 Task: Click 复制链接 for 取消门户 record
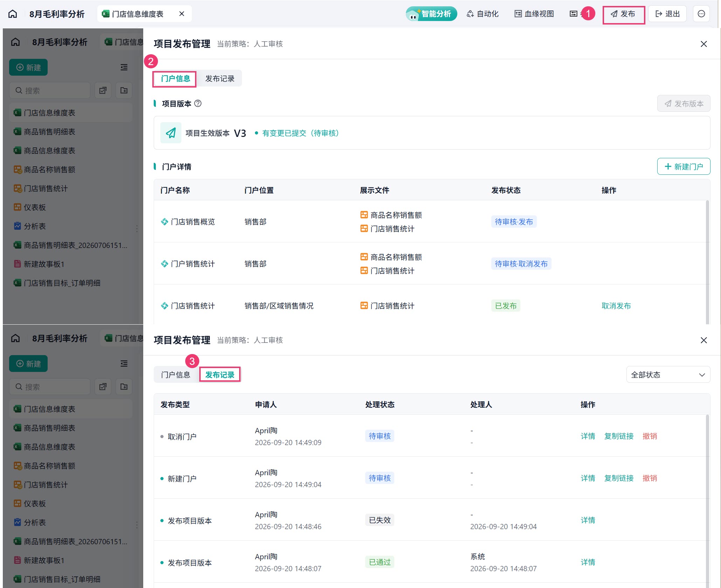coord(619,436)
